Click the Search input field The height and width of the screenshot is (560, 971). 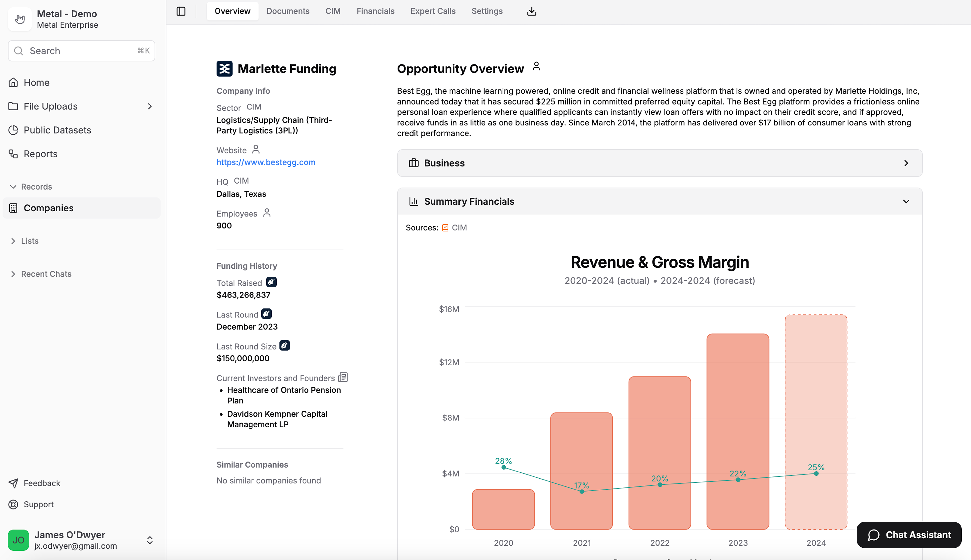click(82, 51)
